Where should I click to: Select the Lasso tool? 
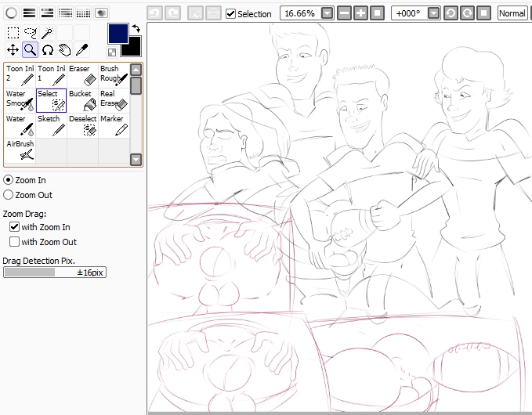click(x=30, y=32)
